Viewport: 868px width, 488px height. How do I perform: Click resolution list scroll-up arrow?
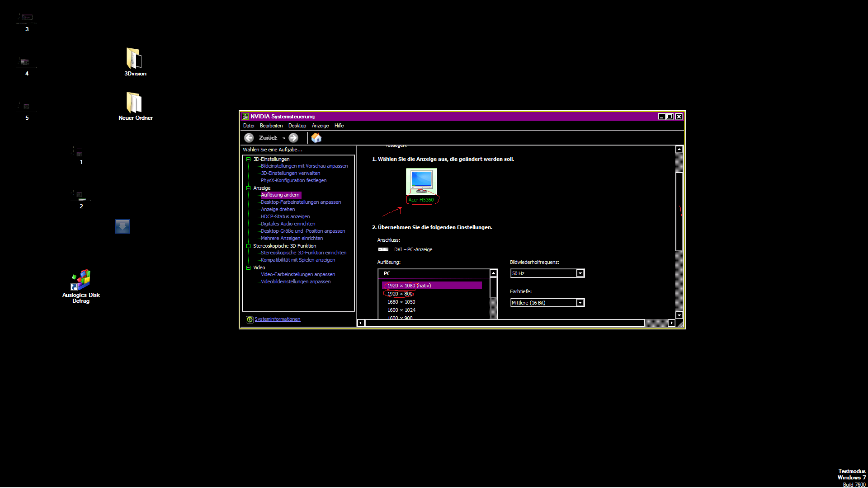point(494,273)
